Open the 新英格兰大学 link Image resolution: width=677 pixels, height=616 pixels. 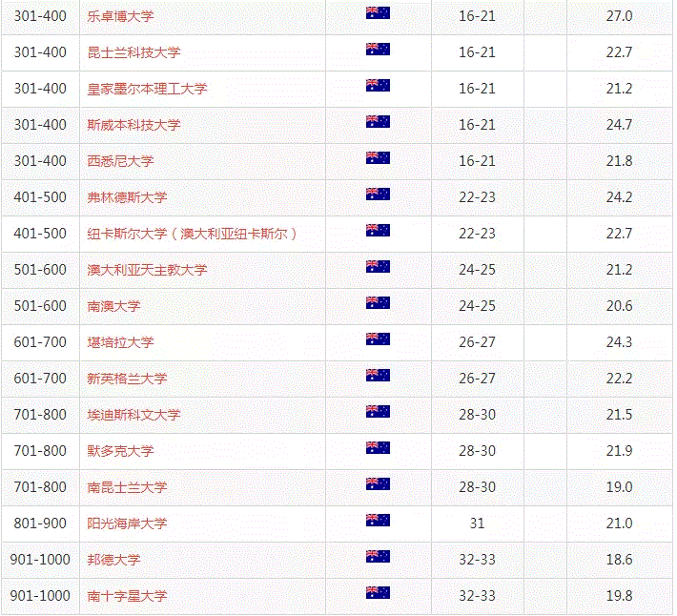(x=128, y=379)
